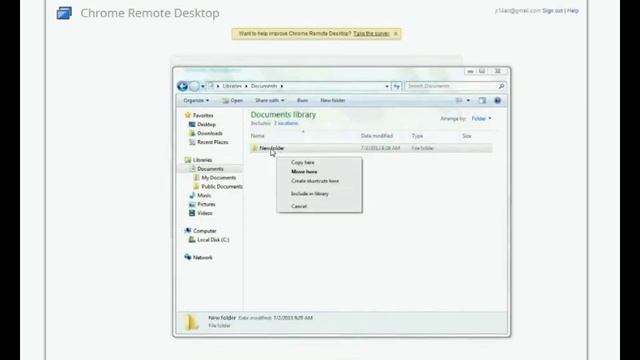This screenshot has height=360, width=640.
Task: Click the Take the survey link
Action: click(x=371, y=34)
